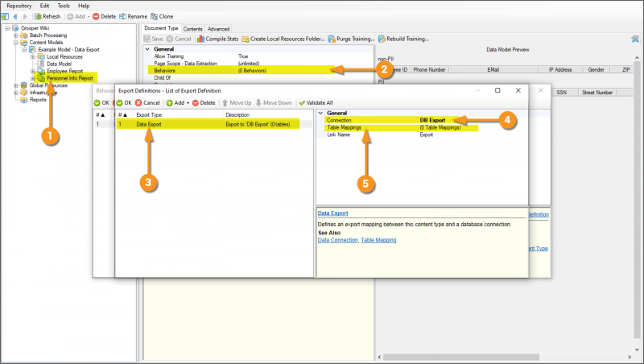Image resolution: width=644 pixels, height=364 pixels.
Task: Select Employee Report tree item
Action: [x=64, y=71]
